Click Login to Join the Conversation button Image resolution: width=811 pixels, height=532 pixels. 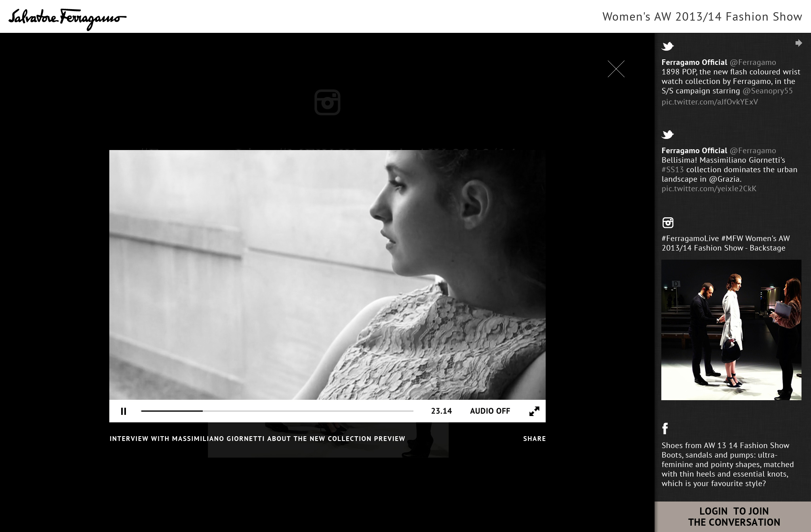(x=733, y=517)
